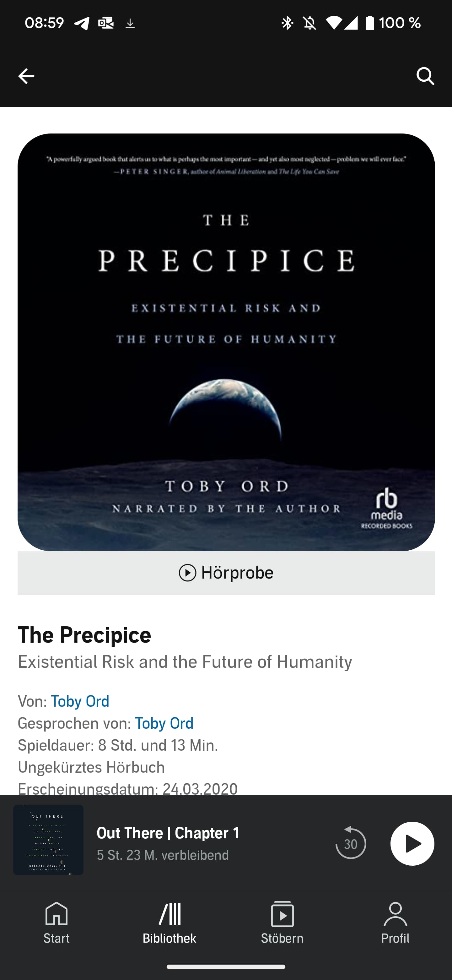
Task: Tap the battery status icon
Action: 370,23
